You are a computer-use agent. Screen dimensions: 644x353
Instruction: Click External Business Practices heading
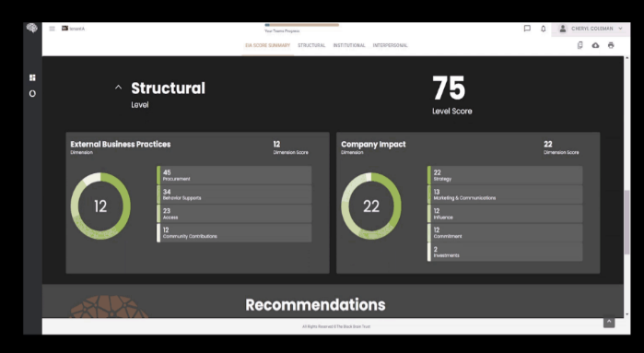click(x=121, y=144)
